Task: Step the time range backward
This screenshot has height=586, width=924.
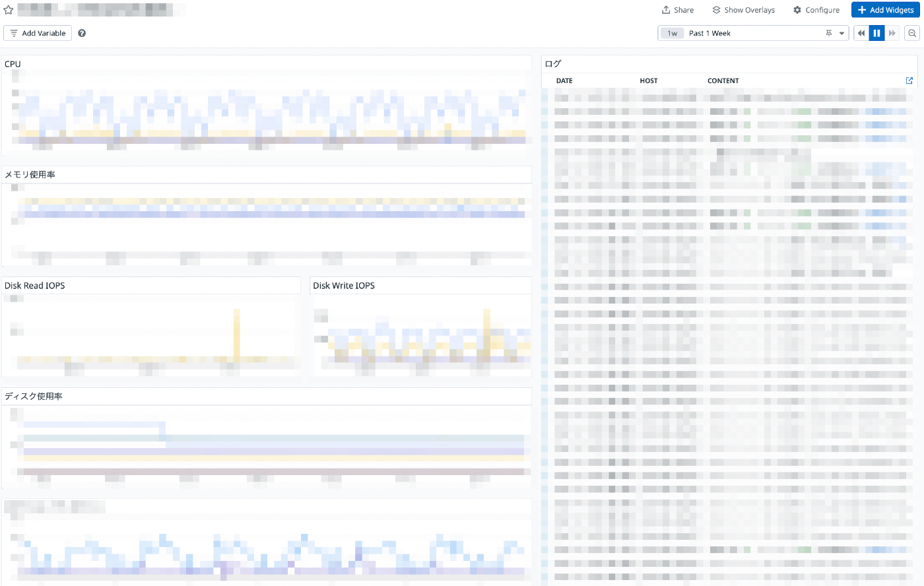Action: click(861, 33)
